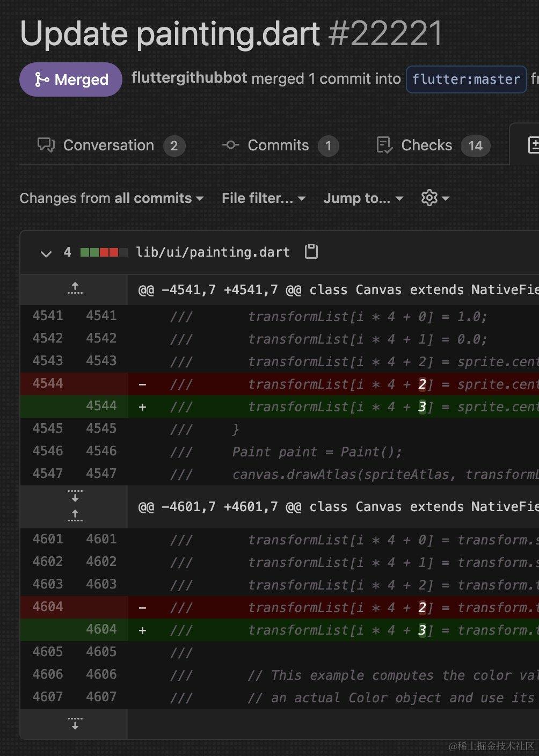Expand down below line 4547
539x756 pixels.
pyautogui.click(x=75, y=496)
